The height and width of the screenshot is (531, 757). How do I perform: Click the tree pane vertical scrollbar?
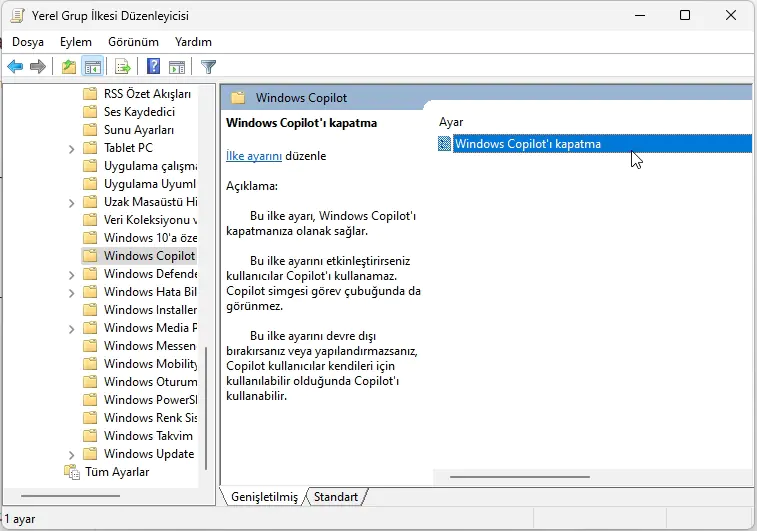(206, 408)
